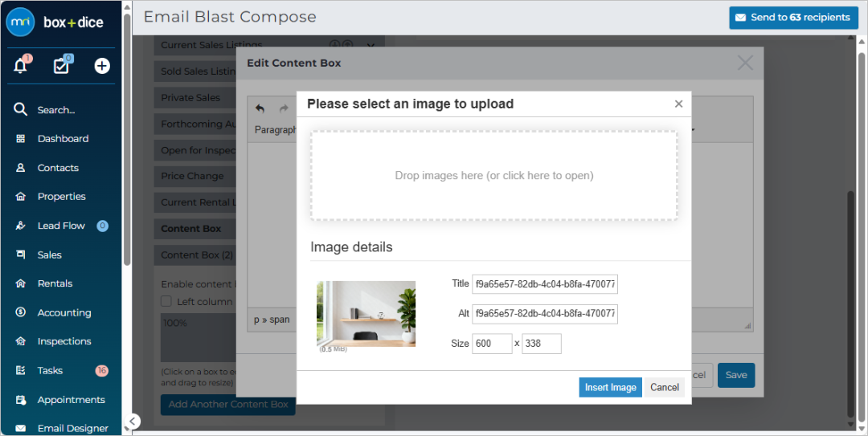Click the Insert Image button
The width and height of the screenshot is (868, 436).
[x=611, y=387]
